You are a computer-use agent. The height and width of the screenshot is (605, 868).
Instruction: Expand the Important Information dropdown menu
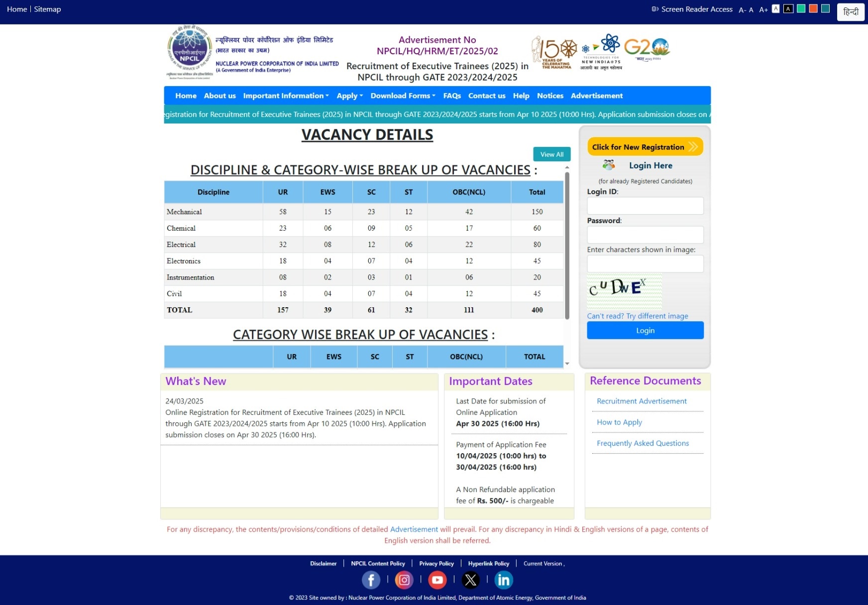tap(286, 96)
